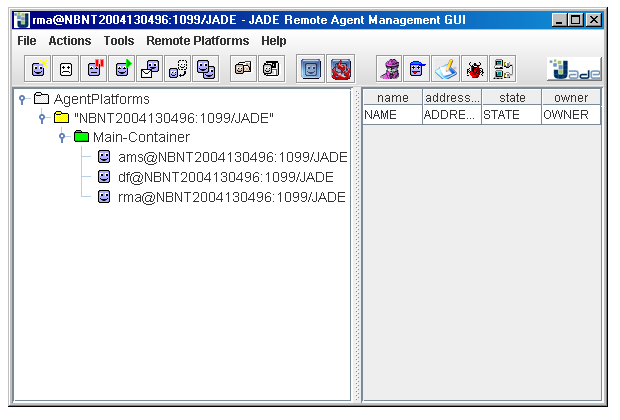This screenshot has height=420, width=620.
Task: Click the Load Agent toolbar icon
Action: (x=243, y=69)
